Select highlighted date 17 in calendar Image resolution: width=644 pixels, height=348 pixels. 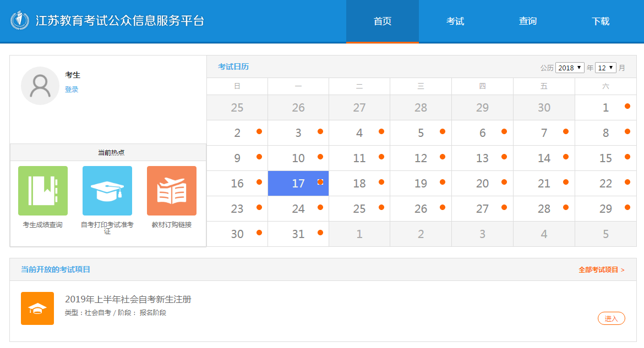click(298, 184)
